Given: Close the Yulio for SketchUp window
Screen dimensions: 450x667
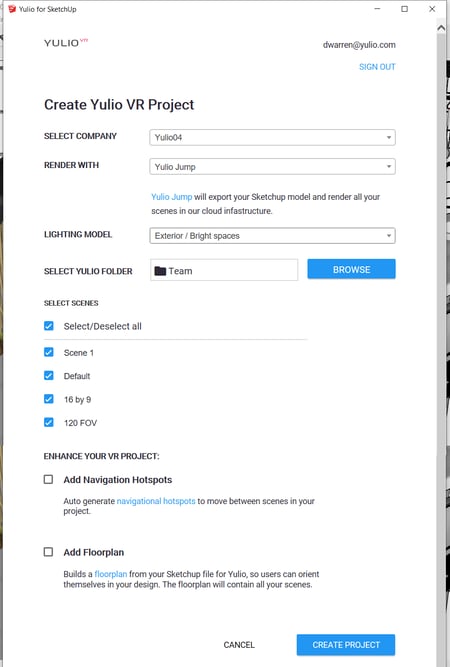Looking at the screenshot, I should (432, 9).
